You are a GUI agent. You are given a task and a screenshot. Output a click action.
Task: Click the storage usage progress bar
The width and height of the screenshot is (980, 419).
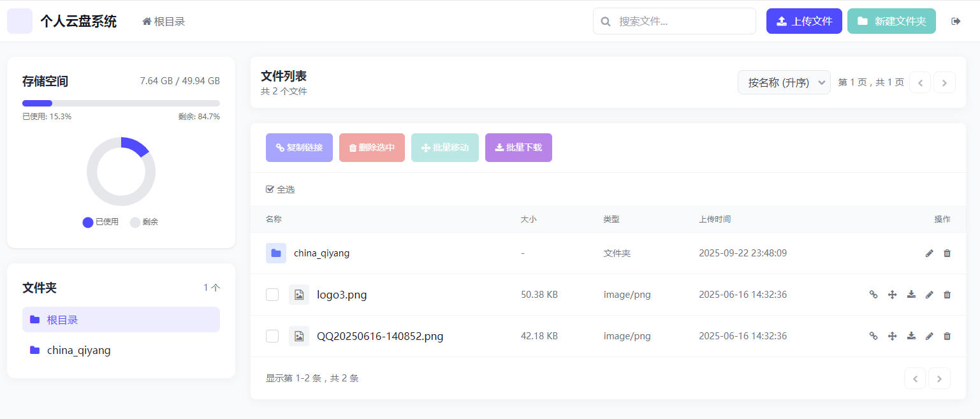pos(121,103)
